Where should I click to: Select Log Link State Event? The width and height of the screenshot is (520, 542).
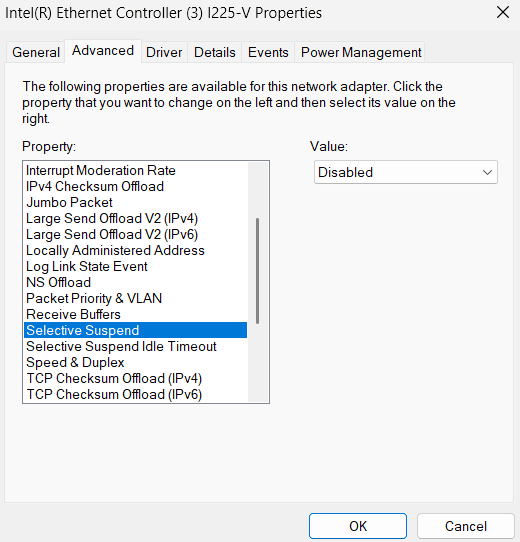pos(136,266)
